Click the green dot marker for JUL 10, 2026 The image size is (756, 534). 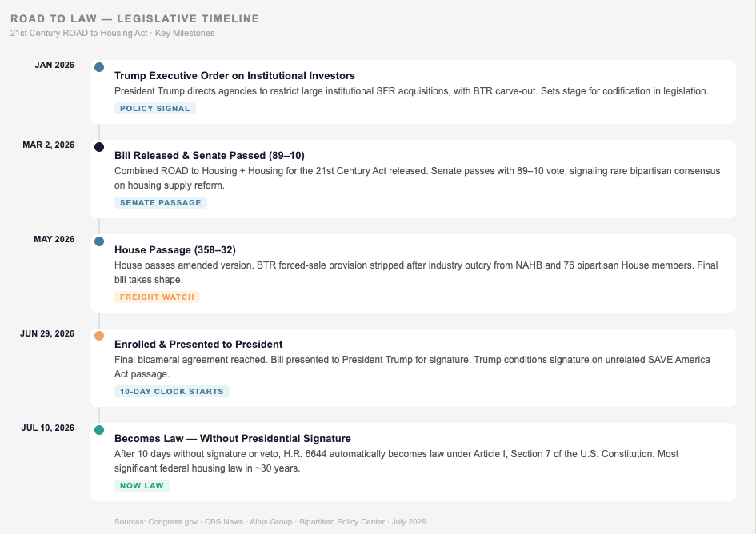tap(99, 430)
